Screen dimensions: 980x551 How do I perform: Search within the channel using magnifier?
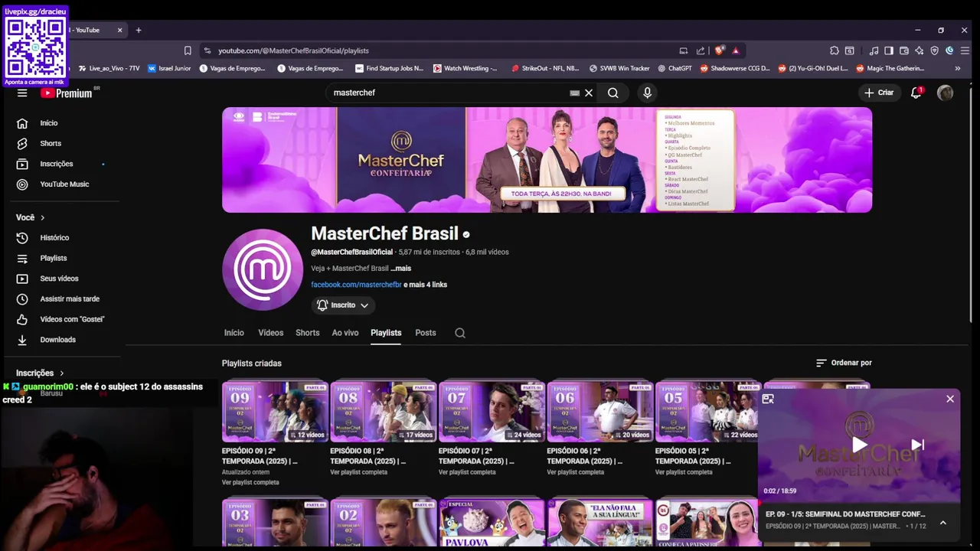coord(460,333)
